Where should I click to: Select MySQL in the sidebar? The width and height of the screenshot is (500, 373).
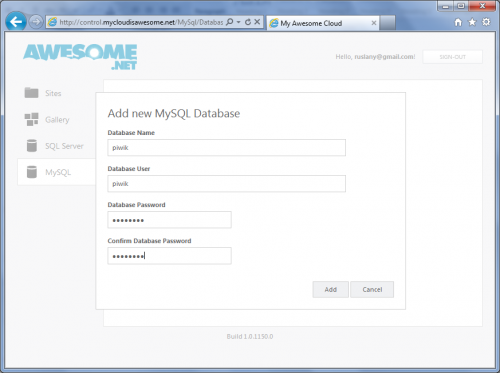[x=57, y=172]
